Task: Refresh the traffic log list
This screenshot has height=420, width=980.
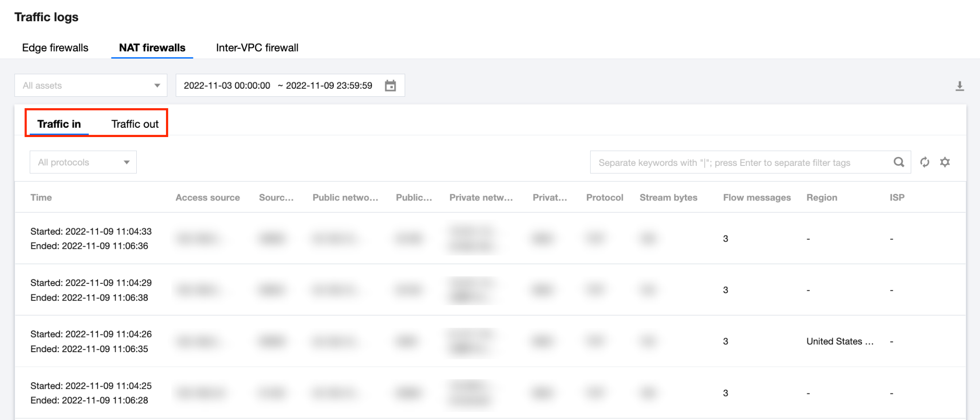Action: click(925, 162)
